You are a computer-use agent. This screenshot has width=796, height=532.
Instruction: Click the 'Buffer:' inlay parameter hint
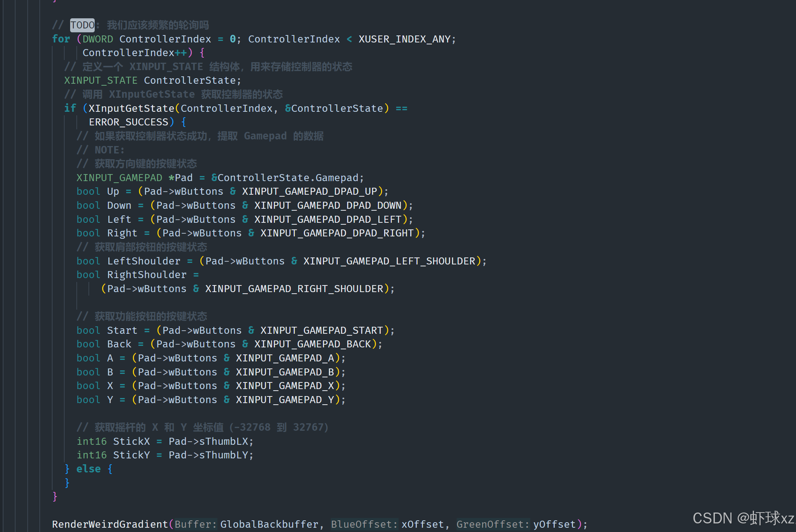[x=196, y=524]
